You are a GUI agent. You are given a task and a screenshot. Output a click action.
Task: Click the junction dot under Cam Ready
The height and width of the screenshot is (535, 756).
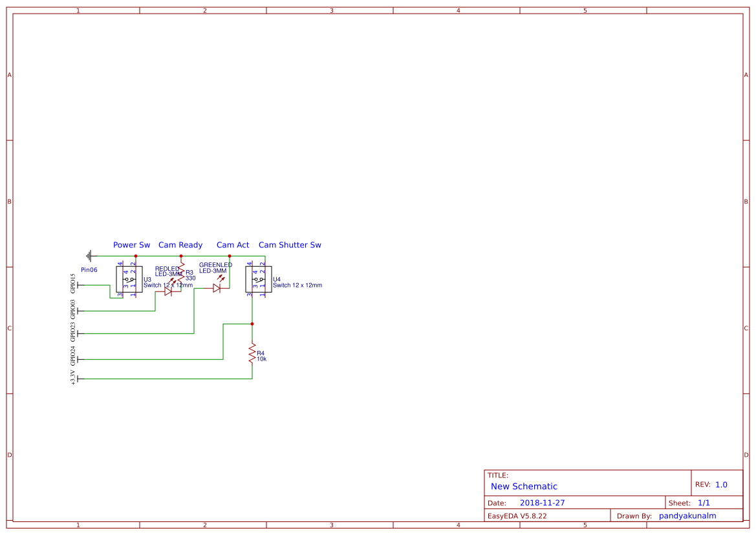(181, 256)
